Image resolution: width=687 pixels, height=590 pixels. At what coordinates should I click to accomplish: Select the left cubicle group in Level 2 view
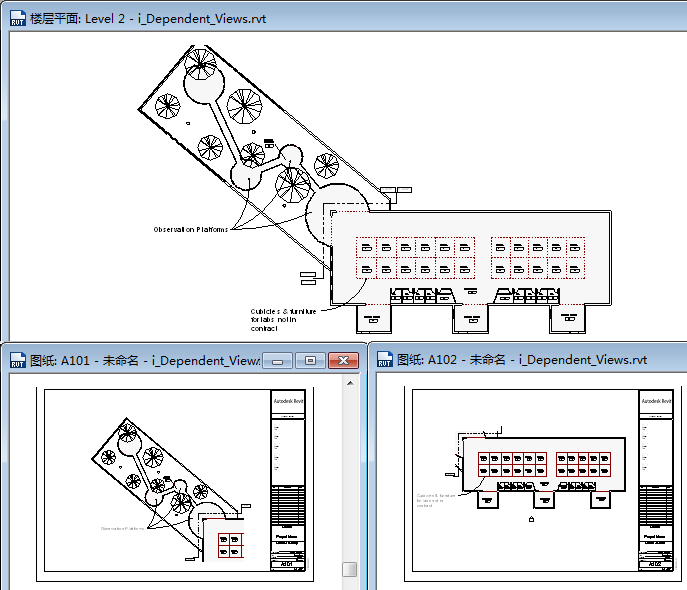(x=415, y=258)
